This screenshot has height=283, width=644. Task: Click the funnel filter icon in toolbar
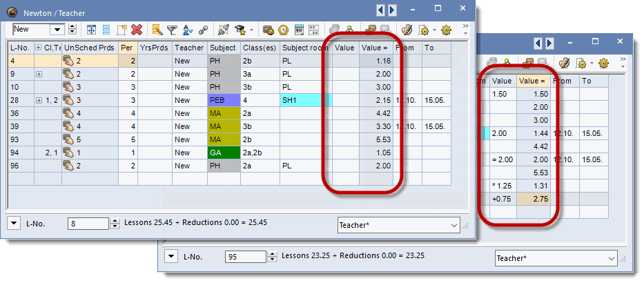click(172, 30)
